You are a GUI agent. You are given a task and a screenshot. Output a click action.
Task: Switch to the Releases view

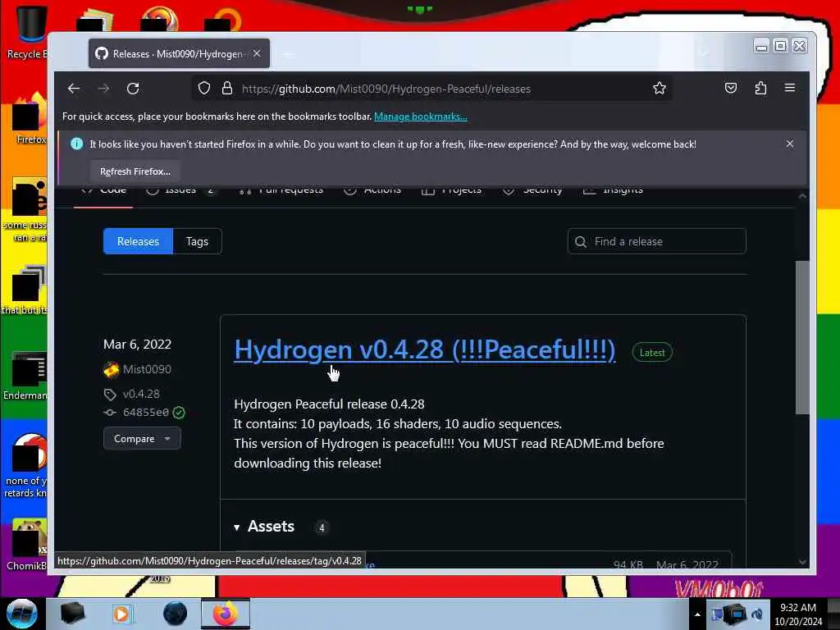tap(138, 242)
